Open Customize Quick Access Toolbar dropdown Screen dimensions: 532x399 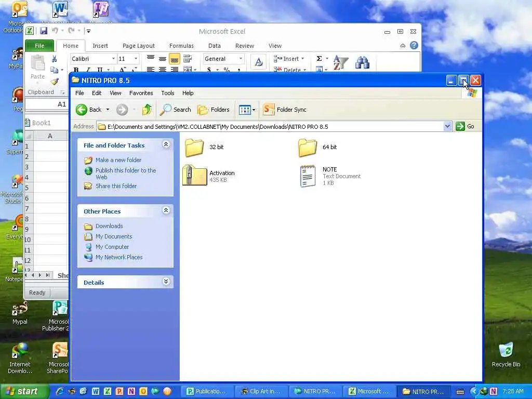click(88, 31)
